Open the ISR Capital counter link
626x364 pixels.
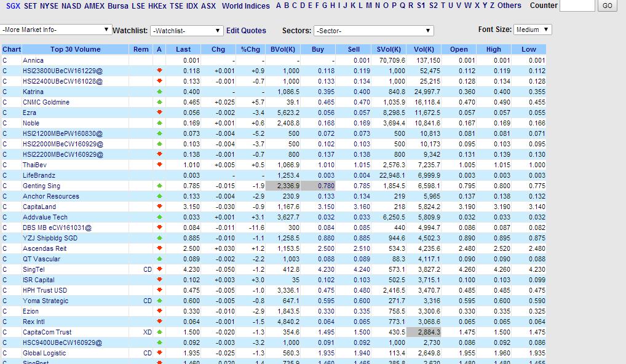click(38, 280)
